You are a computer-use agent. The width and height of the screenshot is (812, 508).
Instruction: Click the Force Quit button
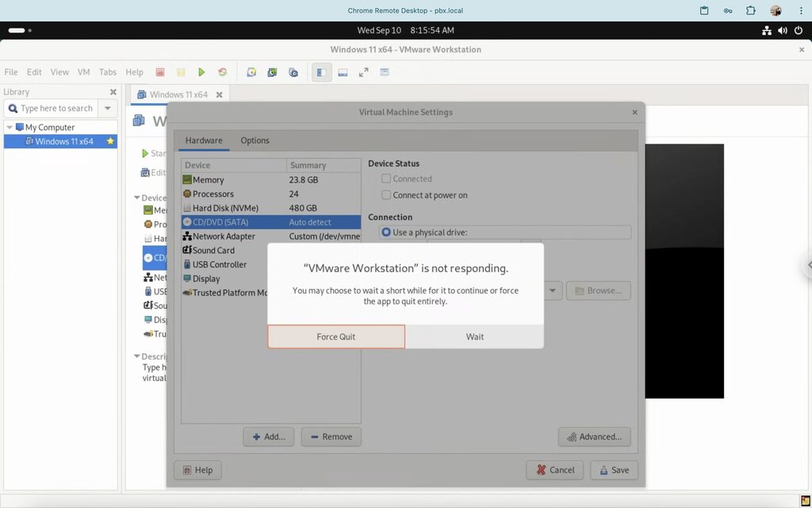(336, 337)
